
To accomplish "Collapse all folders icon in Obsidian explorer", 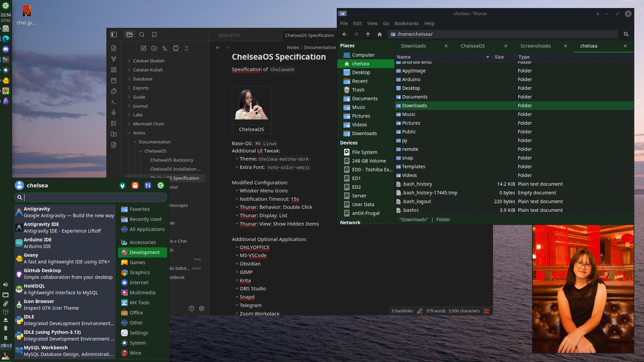I will click(186, 48).
